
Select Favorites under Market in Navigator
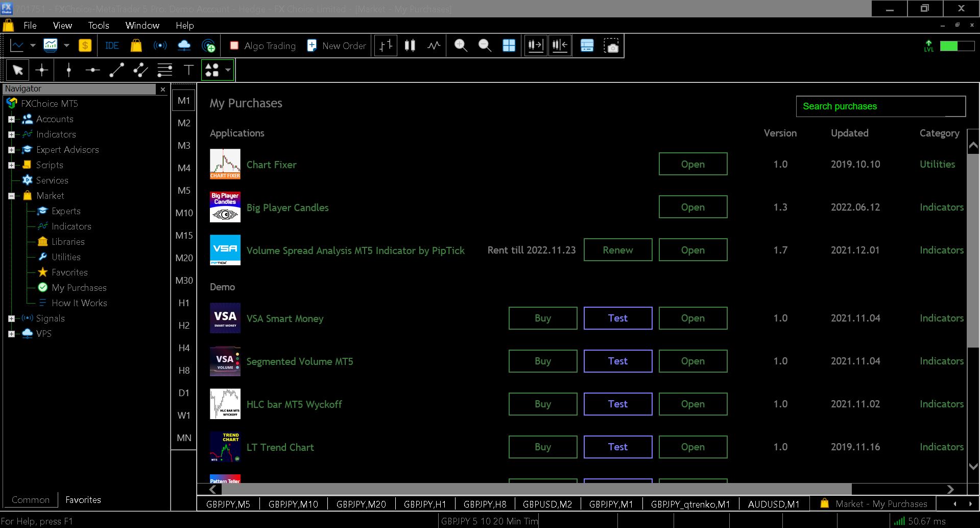click(x=69, y=272)
